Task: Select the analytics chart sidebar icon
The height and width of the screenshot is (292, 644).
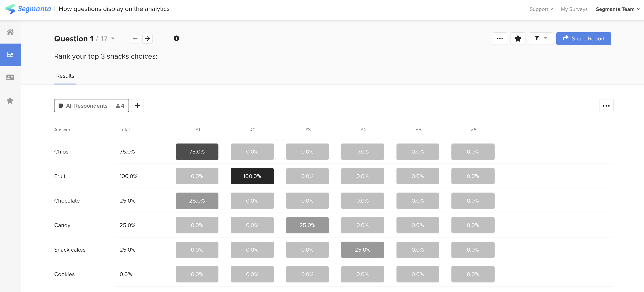Action: pos(10,55)
